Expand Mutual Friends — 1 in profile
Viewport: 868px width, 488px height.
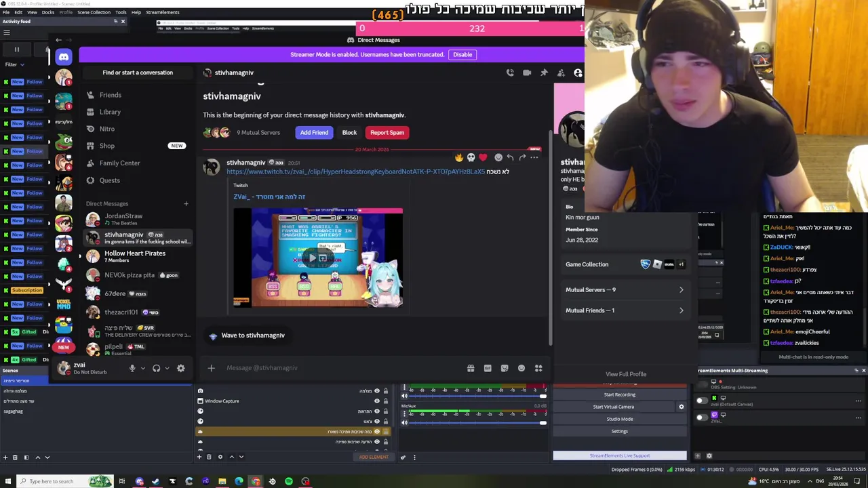(625, 310)
